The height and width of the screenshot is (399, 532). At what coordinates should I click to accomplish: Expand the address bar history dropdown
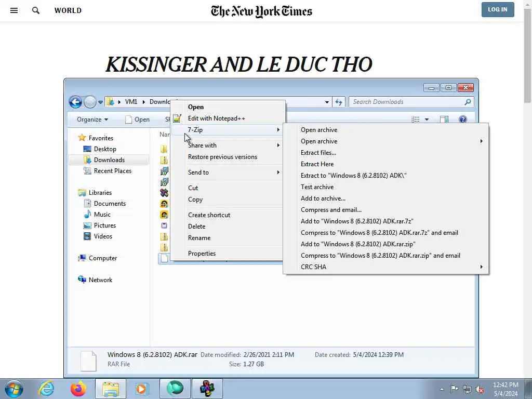326,102
